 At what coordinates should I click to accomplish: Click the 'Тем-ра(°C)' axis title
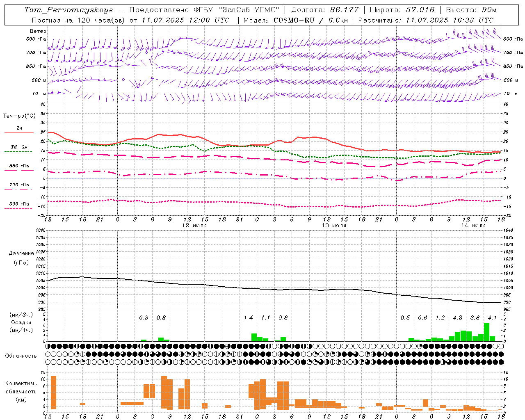19,116
